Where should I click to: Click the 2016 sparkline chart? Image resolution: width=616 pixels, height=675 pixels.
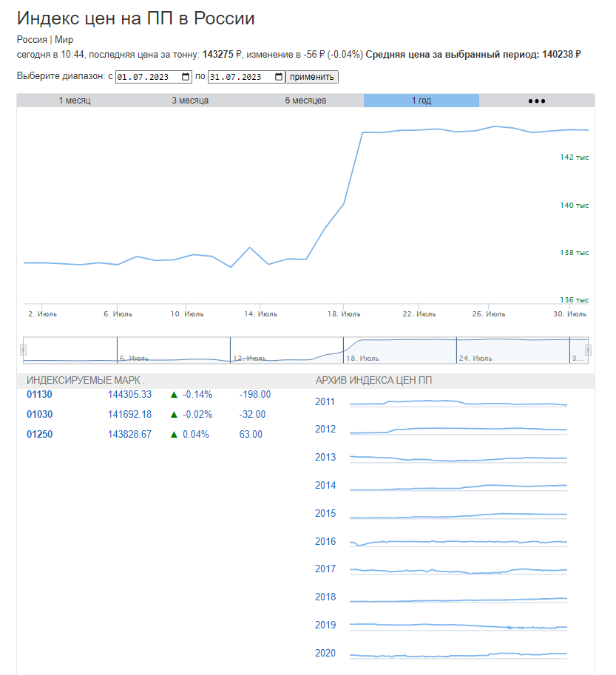click(458, 543)
